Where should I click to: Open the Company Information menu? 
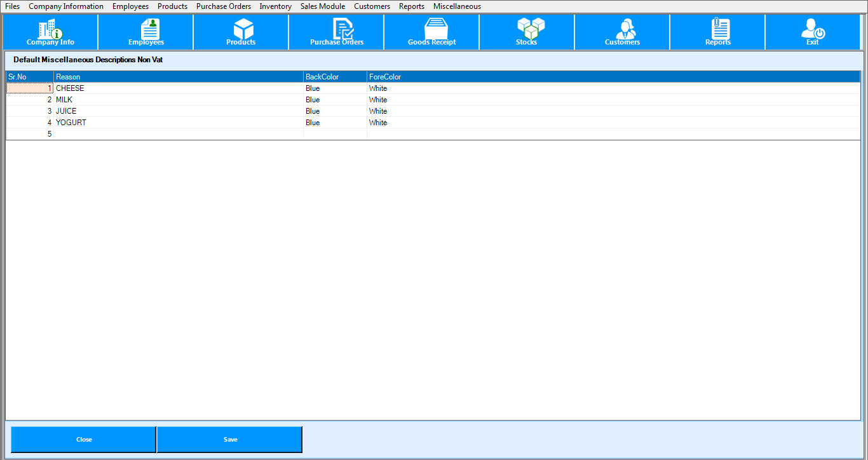pyautogui.click(x=65, y=6)
